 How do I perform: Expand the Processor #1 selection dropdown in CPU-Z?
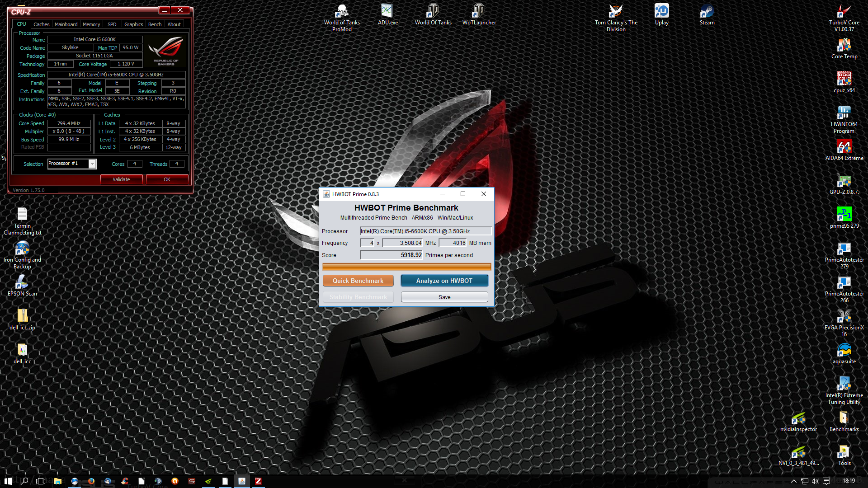[x=92, y=164]
